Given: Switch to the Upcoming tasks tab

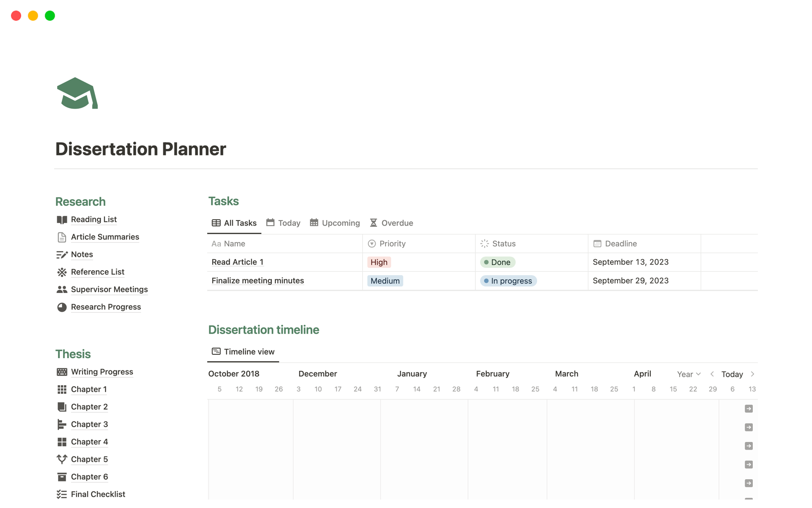Looking at the screenshot, I should (x=335, y=223).
